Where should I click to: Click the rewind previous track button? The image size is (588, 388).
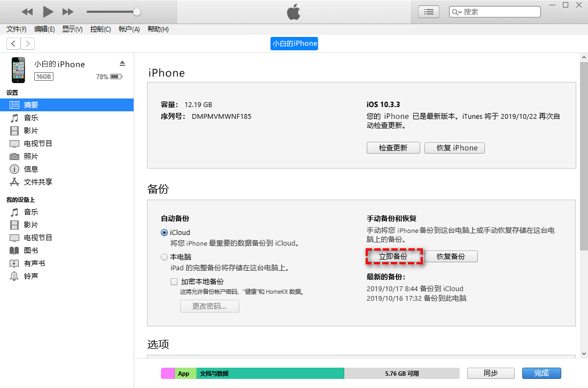(27, 12)
